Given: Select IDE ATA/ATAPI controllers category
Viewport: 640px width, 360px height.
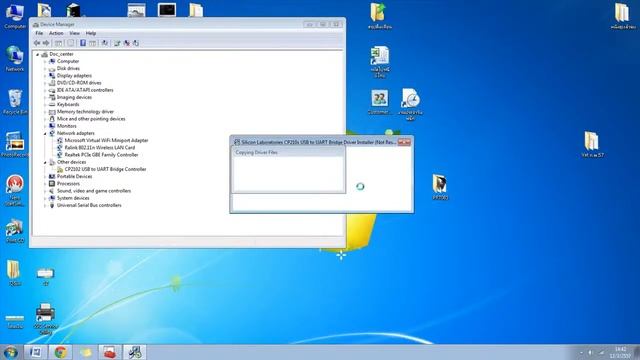Looking at the screenshot, I should point(85,90).
